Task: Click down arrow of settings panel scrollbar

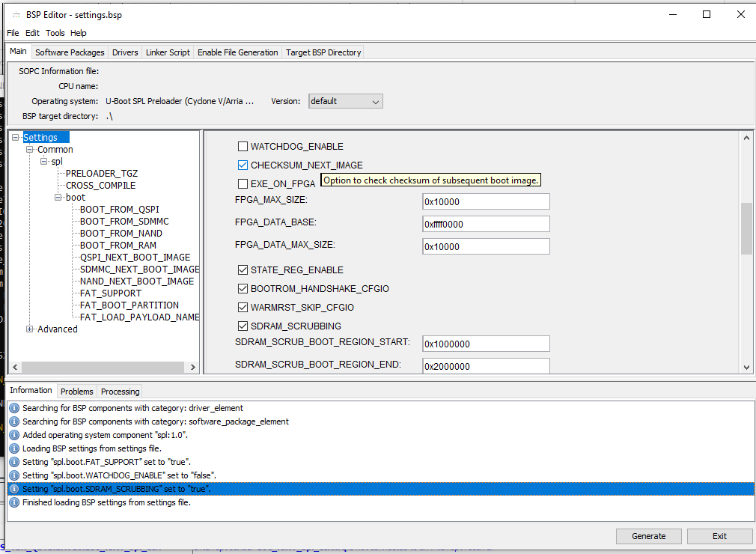Action: [746, 367]
